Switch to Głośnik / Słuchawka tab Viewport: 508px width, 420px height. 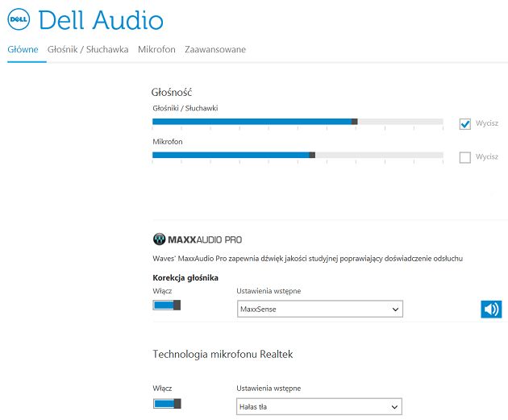88,49
